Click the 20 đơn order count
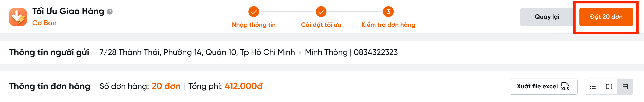644x102 pixels. [166, 86]
